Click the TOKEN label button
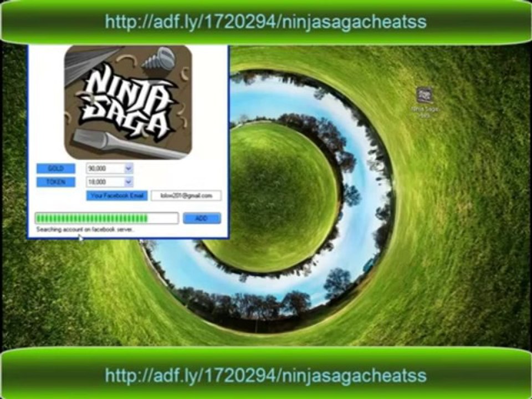Viewport: 532px width, 399px height. tap(56, 182)
